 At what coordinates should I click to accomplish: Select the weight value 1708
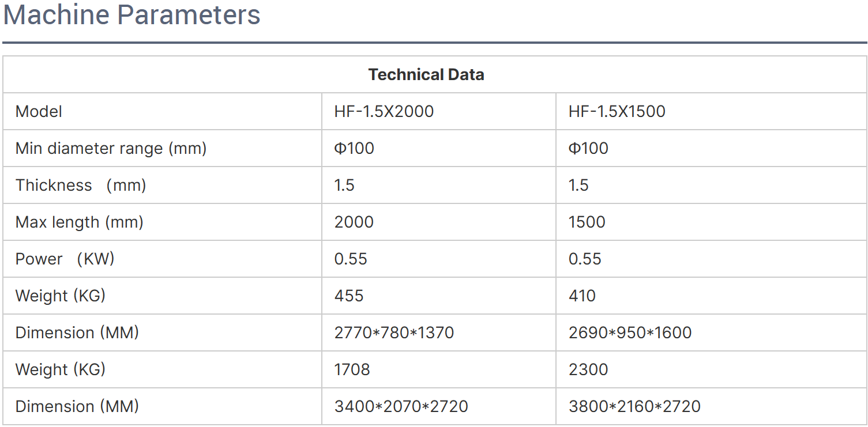[x=352, y=369]
